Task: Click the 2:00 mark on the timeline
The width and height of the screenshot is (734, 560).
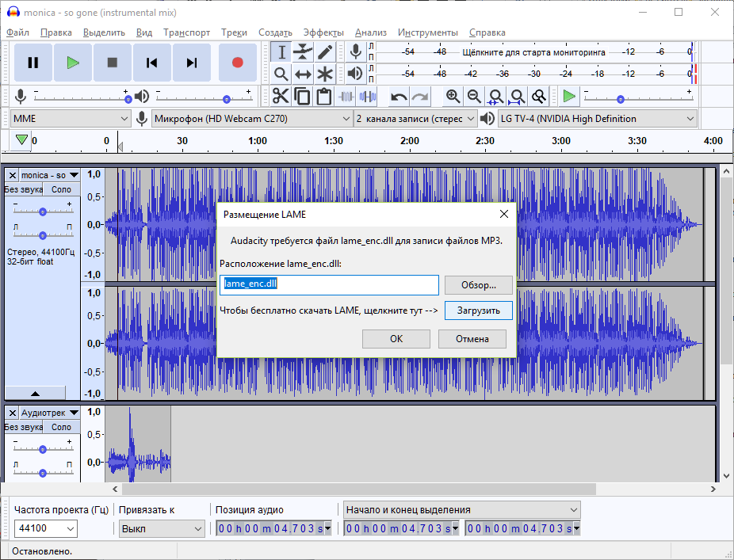Action: coord(410,141)
